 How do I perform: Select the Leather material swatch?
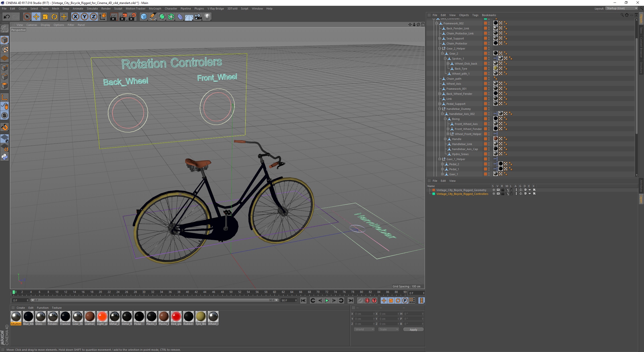tap(90, 318)
